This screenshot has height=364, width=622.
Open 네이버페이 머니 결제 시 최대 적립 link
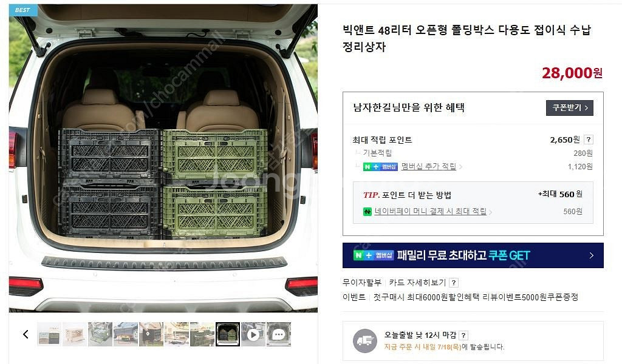click(431, 211)
